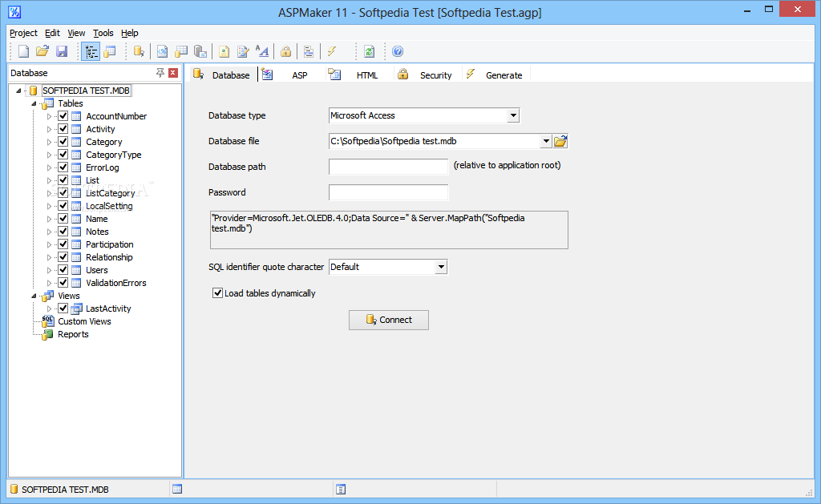This screenshot has height=504, width=821.
Task: Open an existing project via the toolbar folder icon
Action: 42,51
